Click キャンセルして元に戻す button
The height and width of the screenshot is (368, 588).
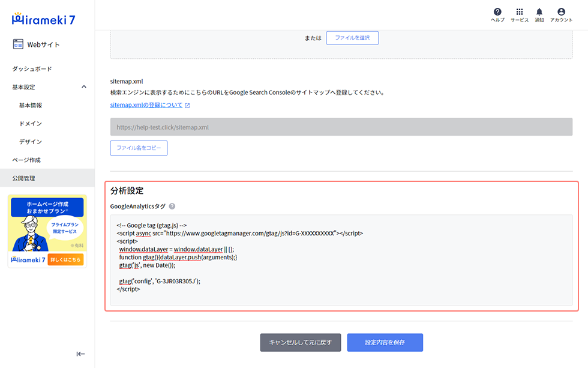click(301, 343)
